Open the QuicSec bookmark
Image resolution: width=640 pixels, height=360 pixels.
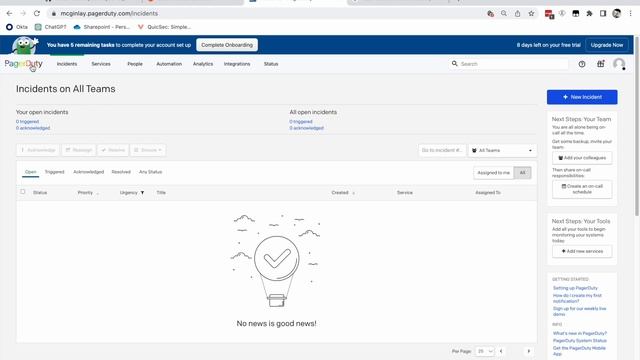(164, 27)
